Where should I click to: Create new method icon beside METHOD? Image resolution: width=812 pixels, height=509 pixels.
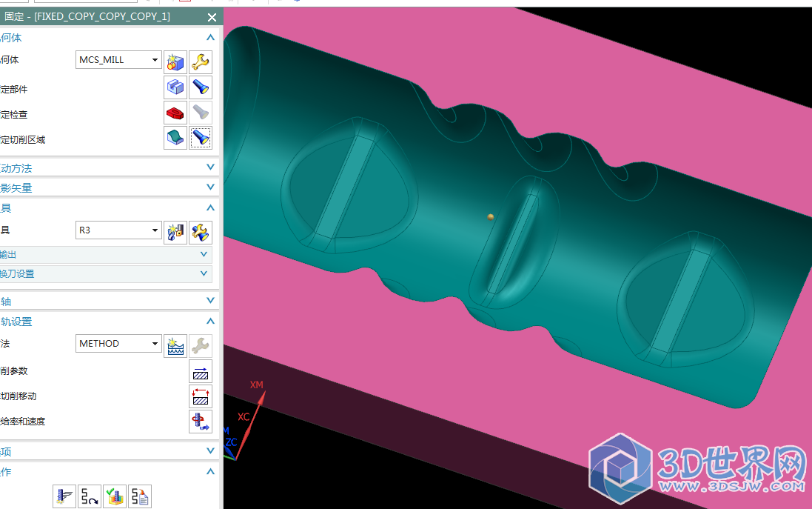tap(175, 346)
